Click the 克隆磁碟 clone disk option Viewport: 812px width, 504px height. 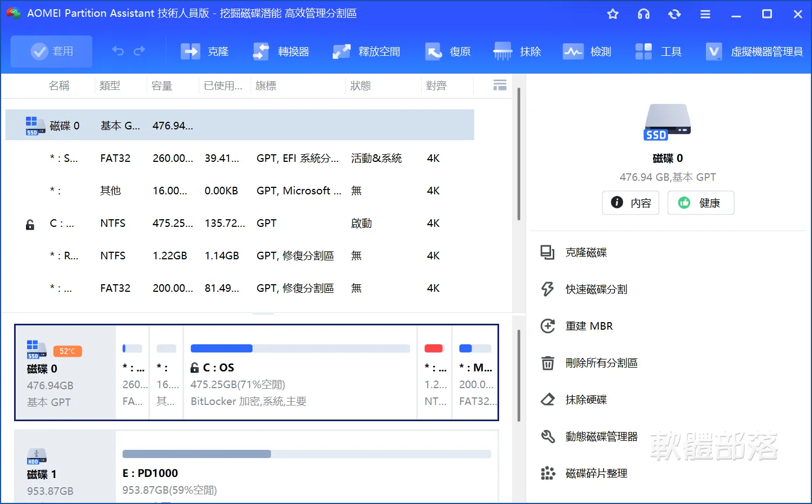(x=586, y=252)
